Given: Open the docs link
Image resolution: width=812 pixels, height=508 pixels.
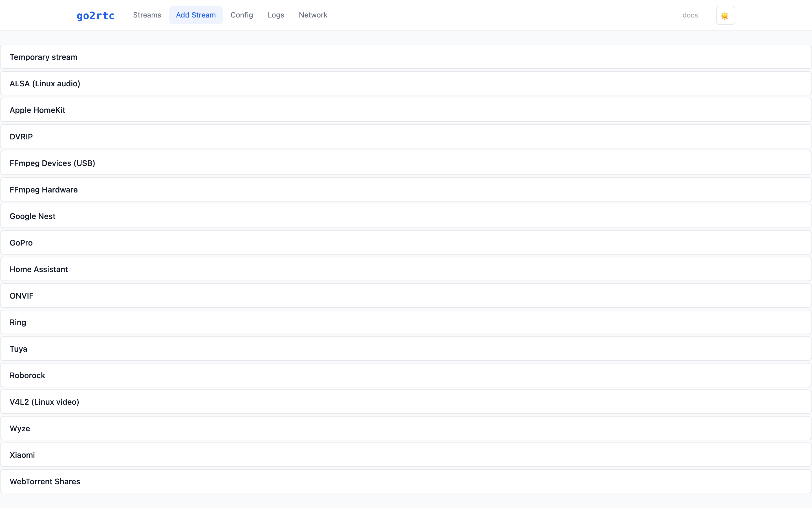Looking at the screenshot, I should 690,16.
